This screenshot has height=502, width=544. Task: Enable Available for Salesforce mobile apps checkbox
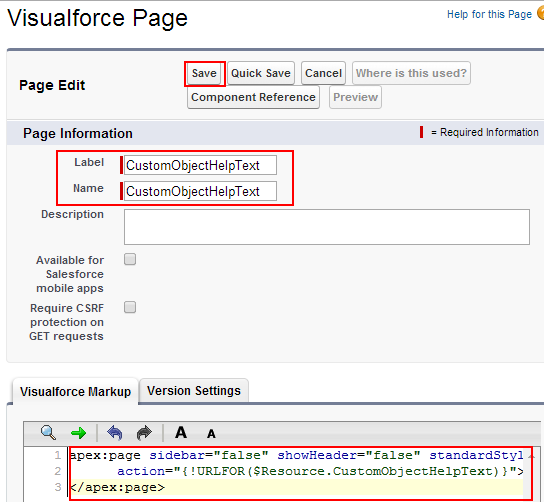pyautogui.click(x=130, y=259)
